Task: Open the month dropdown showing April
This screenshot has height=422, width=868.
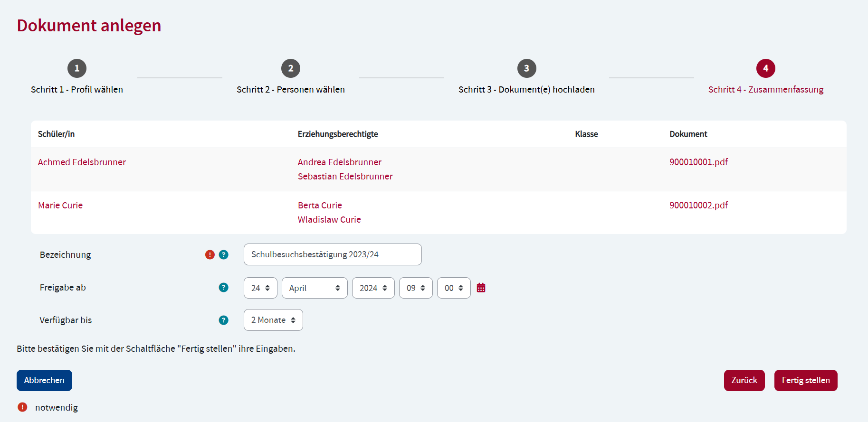Action: 315,288
